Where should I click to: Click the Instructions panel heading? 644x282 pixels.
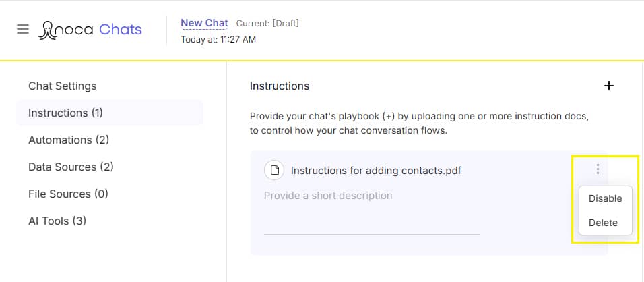click(x=280, y=86)
